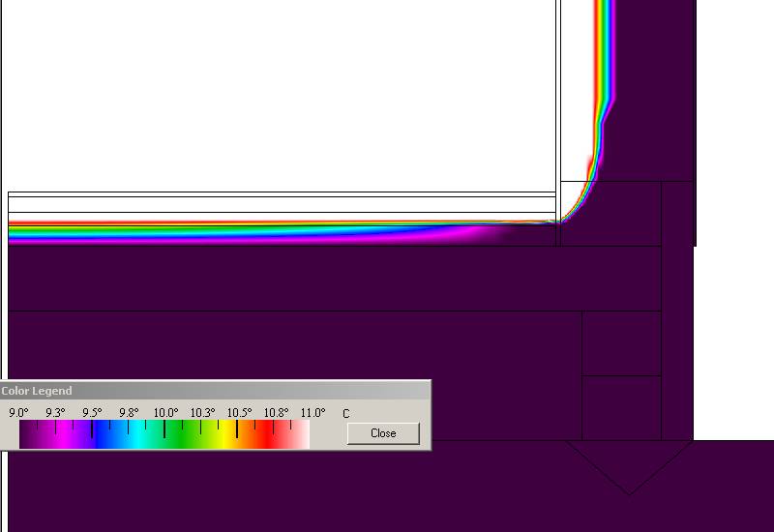
Task: Pick the white end of legend color bar
Action: pyautogui.click(x=304, y=435)
